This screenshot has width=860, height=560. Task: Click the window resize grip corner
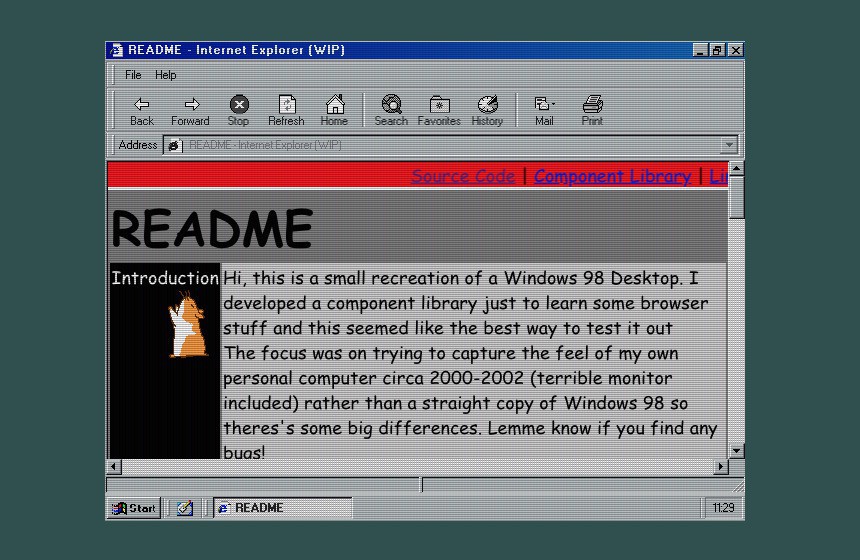pyautogui.click(x=738, y=486)
